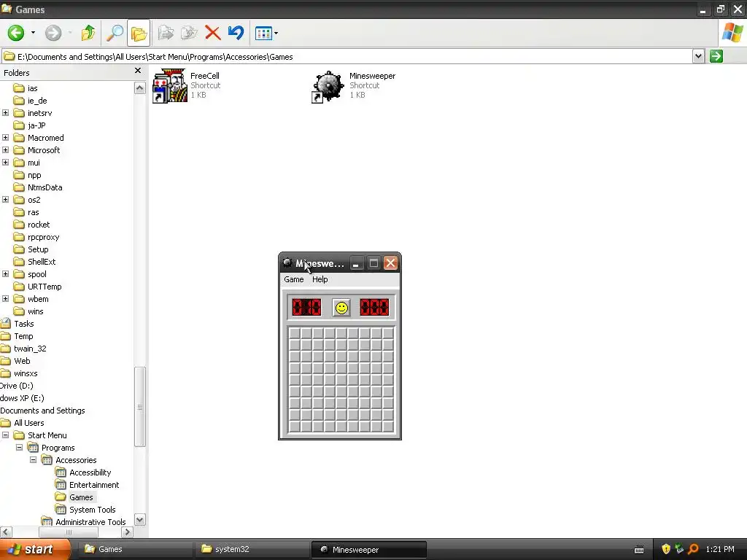Expand the spool folder node
This screenshot has height=560, width=747.
(x=5, y=274)
